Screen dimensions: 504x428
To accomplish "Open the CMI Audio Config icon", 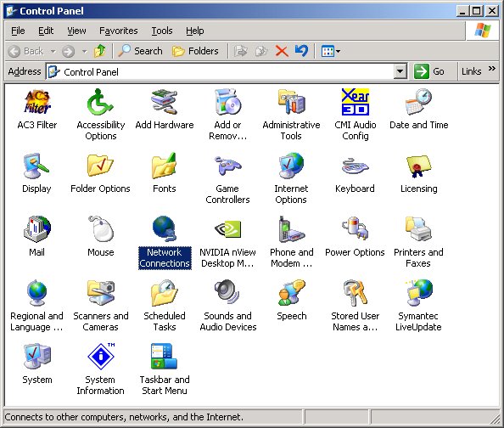I will [x=356, y=102].
